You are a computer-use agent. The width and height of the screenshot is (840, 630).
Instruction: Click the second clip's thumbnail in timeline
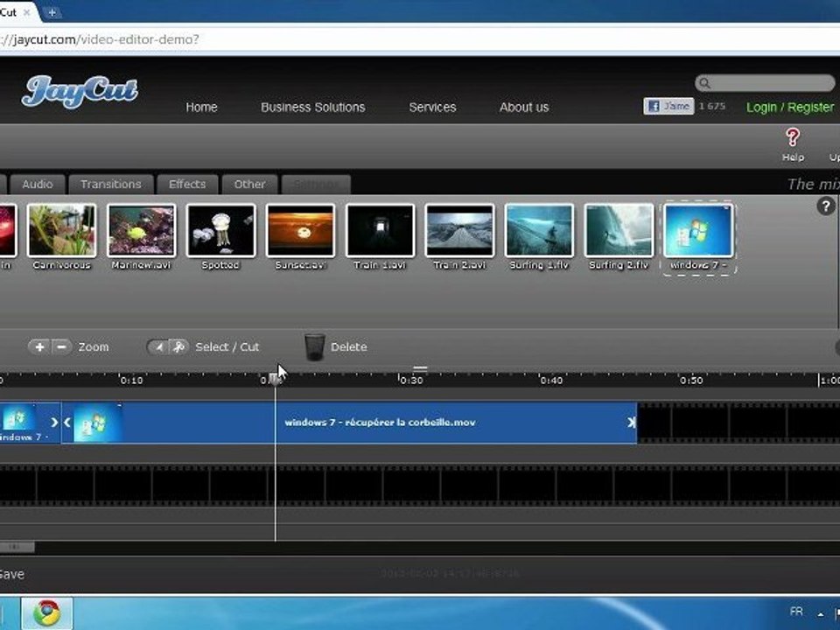click(97, 423)
